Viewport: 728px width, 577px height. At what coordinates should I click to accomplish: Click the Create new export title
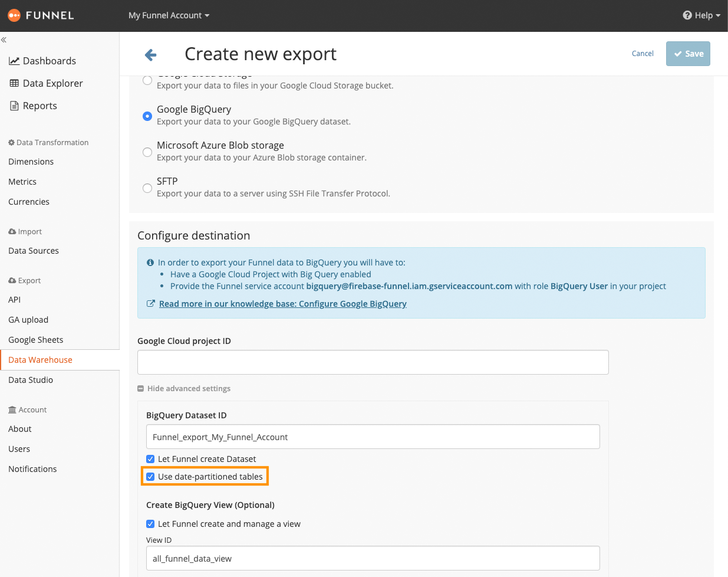click(261, 54)
